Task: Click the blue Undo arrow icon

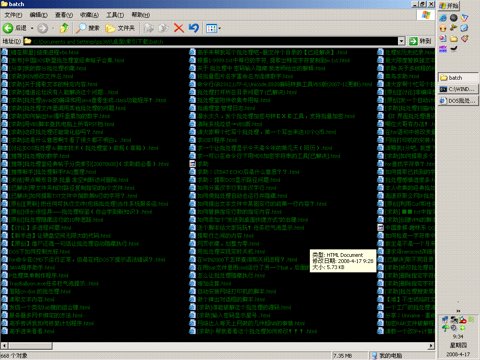Action: 194,28
